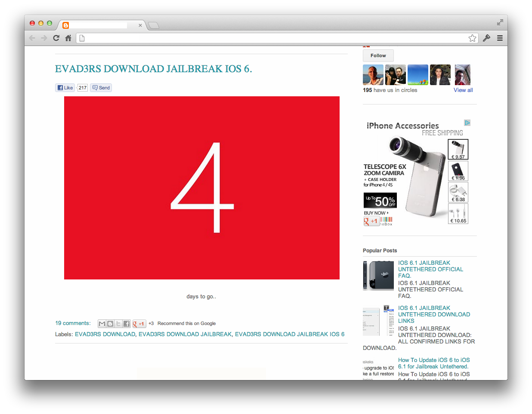532x414 pixels.
Task: Open the EVAD3RS DOWNLOAD JAILBREAK IOS 6 post title
Action: 153,69
